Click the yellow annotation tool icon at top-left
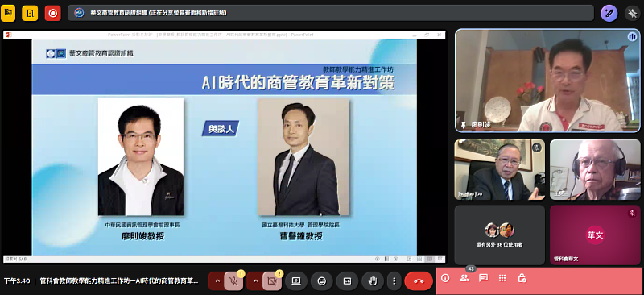Screen dimensions: 644x295 pos(8,13)
